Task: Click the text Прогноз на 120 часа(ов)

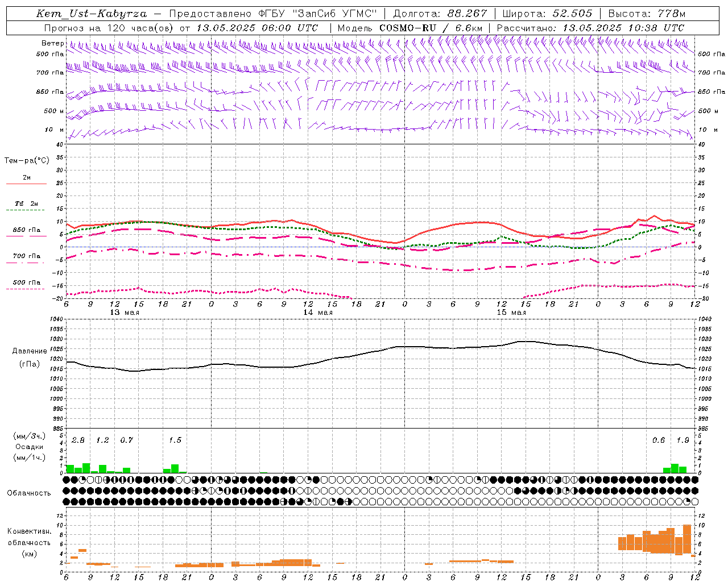Action: (110, 28)
